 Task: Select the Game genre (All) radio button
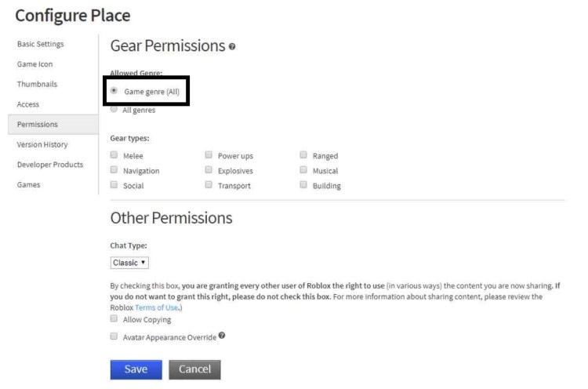point(114,91)
